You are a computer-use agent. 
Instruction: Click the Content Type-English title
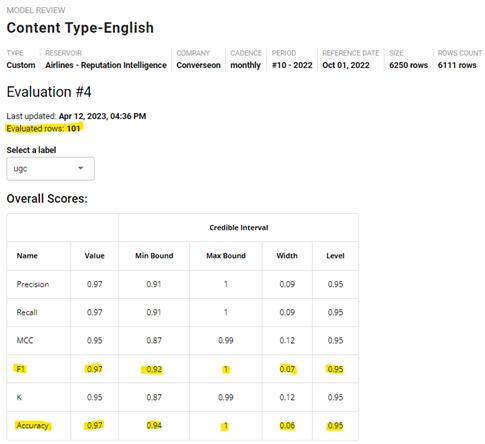pos(80,28)
